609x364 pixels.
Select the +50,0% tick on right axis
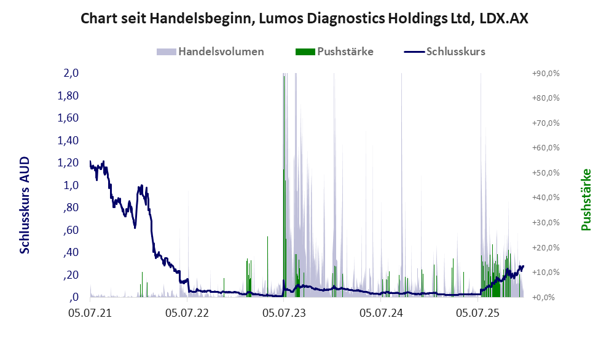546,172
